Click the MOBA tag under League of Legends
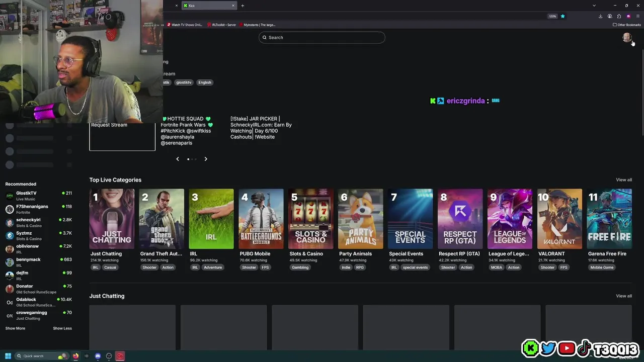The height and width of the screenshot is (362, 644). (497, 267)
